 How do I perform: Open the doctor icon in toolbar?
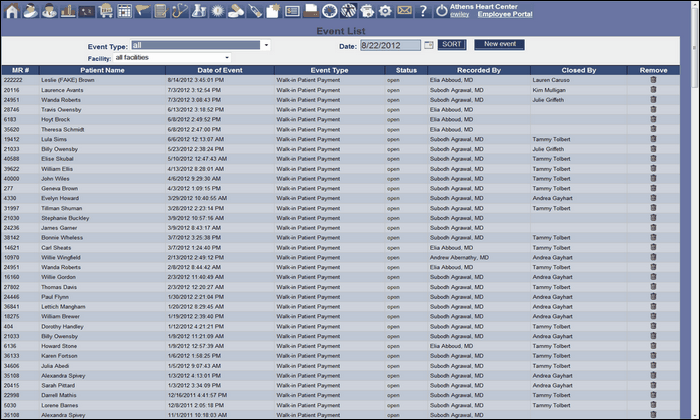49,11
